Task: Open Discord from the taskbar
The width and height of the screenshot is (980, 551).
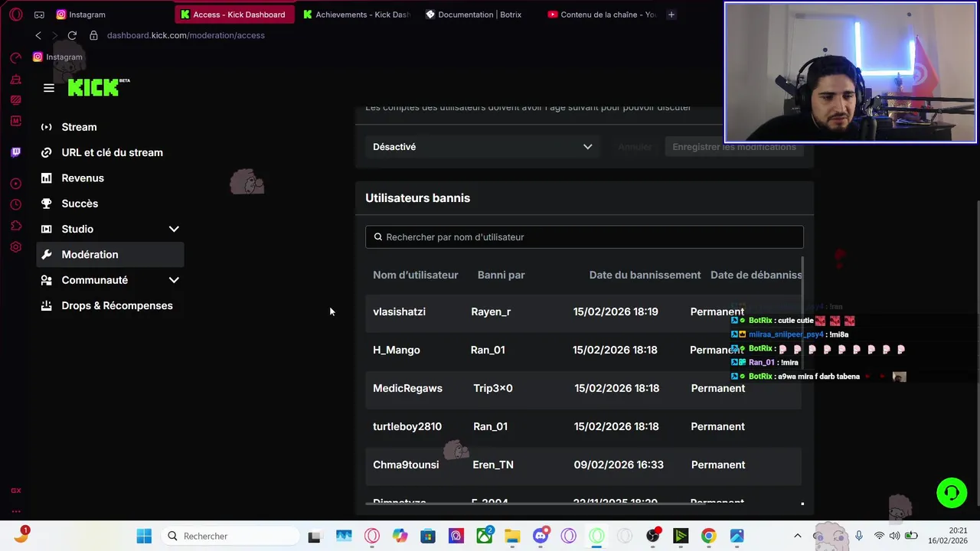Action: tap(541, 536)
